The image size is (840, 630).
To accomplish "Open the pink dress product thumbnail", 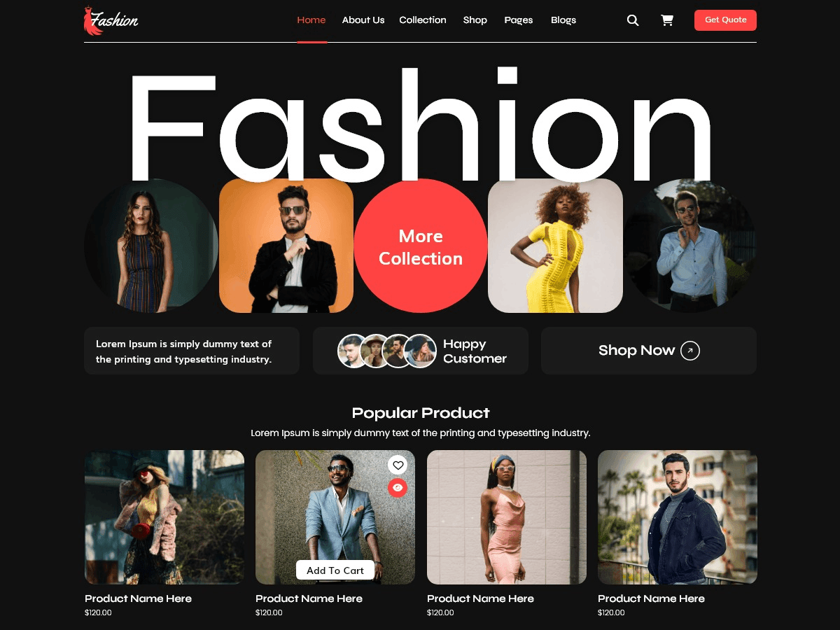I will [507, 517].
